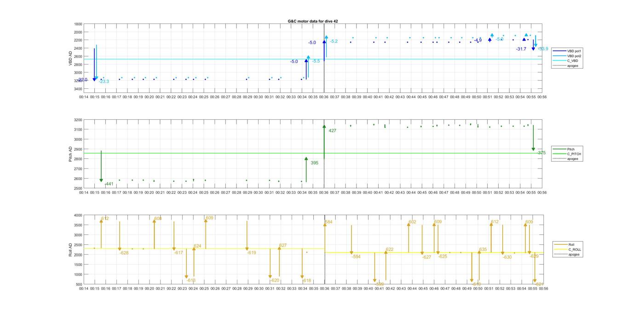This screenshot has width=644, height=319.
Task: Click the '627' roll data label
Action: pyautogui.click(x=282, y=245)
